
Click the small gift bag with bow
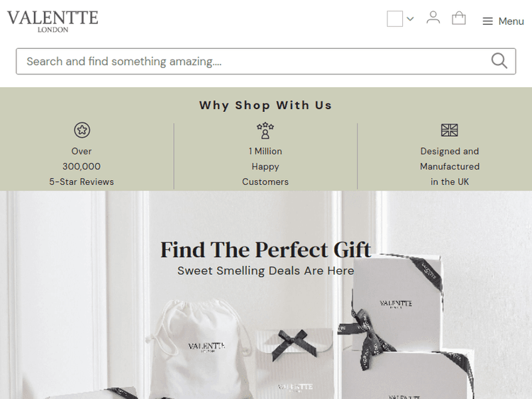(294, 361)
